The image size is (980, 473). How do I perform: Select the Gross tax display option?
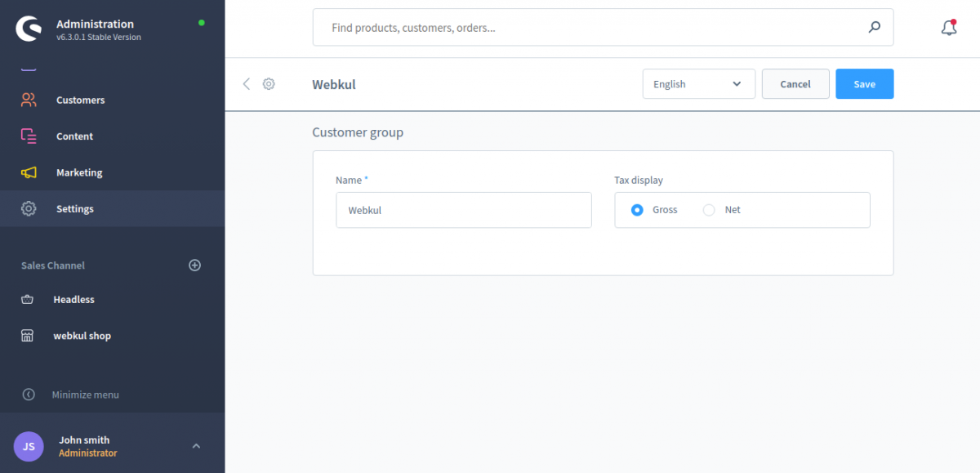click(x=637, y=210)
